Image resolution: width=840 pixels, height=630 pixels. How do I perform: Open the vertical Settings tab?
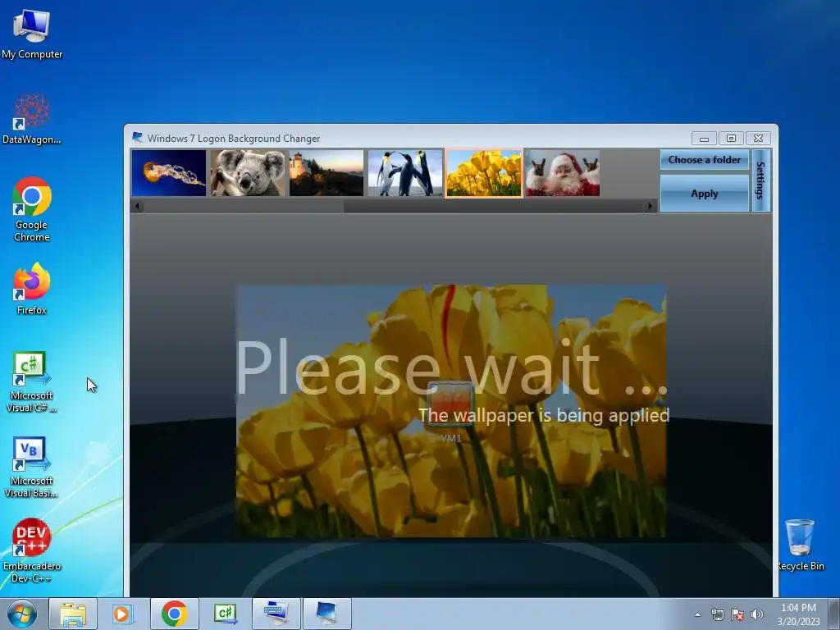(760, 180)
